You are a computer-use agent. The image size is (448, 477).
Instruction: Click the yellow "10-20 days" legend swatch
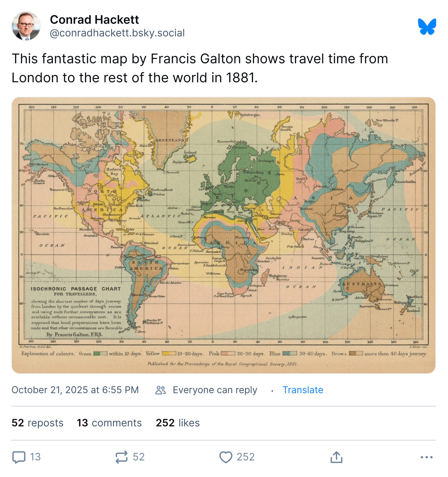[x=169, y=353]
